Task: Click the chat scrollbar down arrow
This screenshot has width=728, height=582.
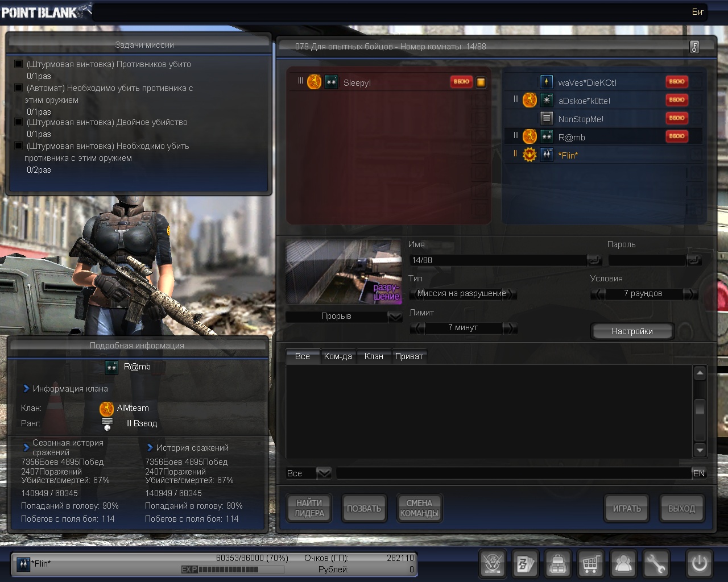Action: tap(700, 450)
